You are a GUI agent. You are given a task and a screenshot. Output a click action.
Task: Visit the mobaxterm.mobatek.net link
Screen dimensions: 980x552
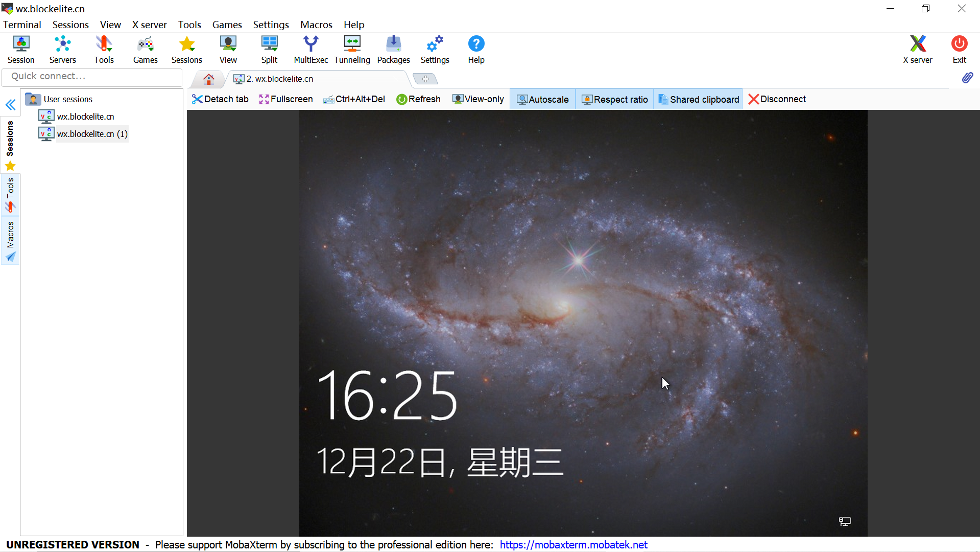pyautogui.click(x=573, y=545)
